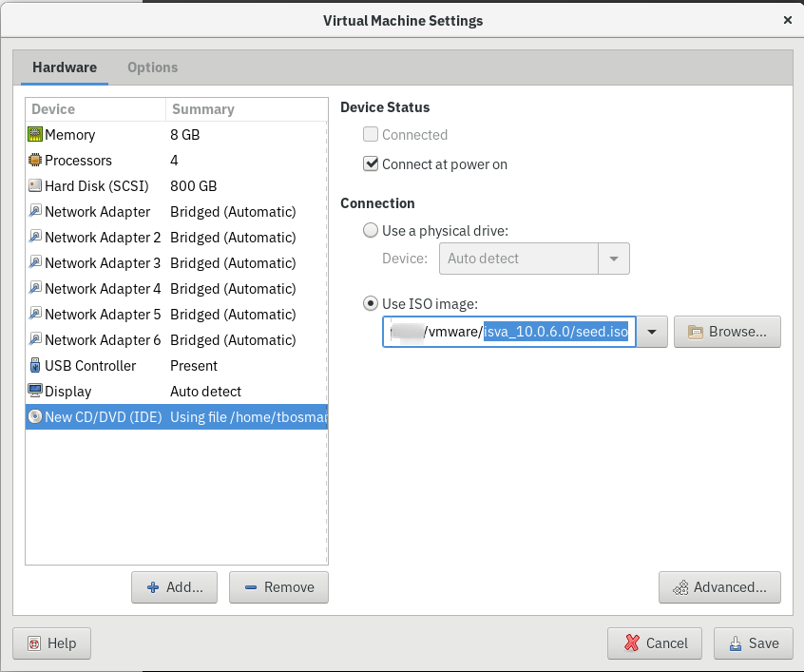
Task: Select Use a physical drive option
Action: pyautogui.click(x=371, y=229)
